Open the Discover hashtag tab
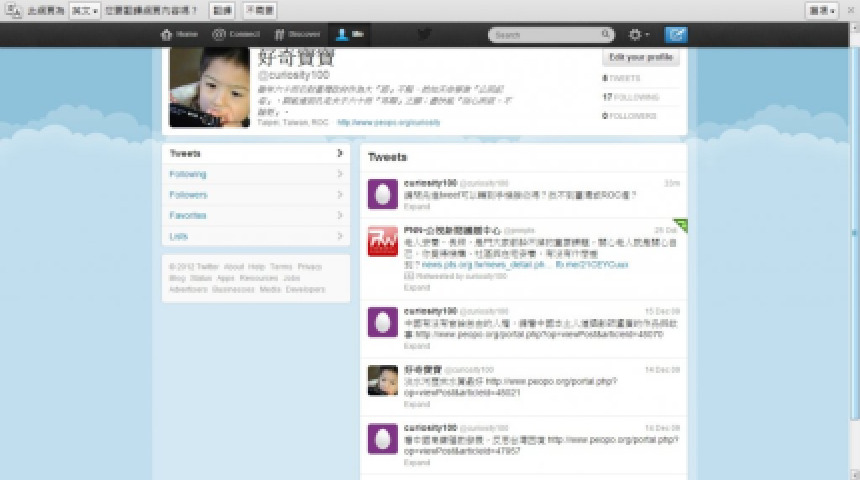 click(281, 35)
